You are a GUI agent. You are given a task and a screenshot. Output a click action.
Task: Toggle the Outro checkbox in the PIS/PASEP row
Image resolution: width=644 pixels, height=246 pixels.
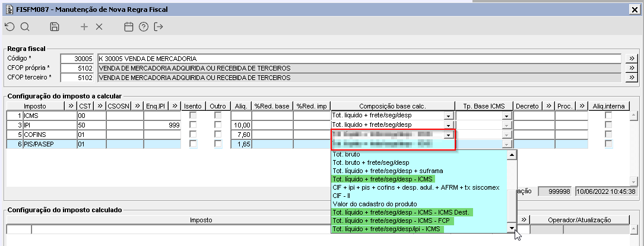click(218, 144)
